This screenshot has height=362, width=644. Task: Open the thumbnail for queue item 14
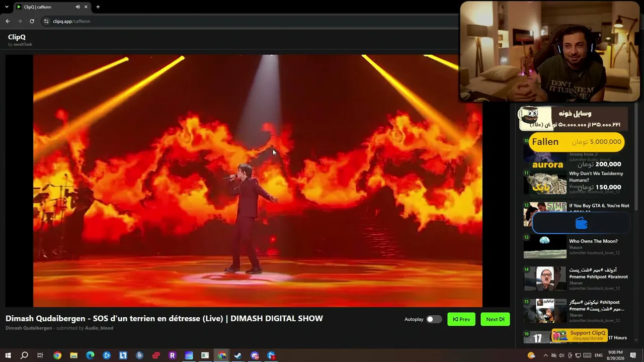pyautogui.click(x=545, y=279)
